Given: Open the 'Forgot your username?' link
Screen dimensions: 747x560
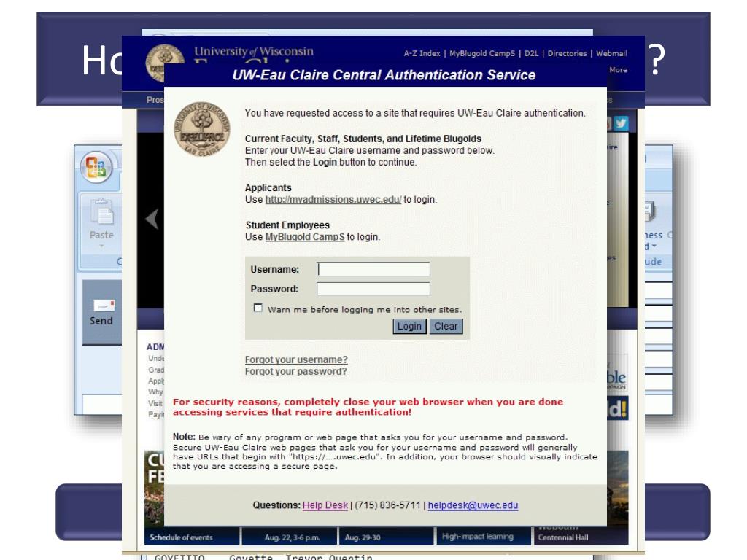Looking at the screenshot, I should coord(296,360).
